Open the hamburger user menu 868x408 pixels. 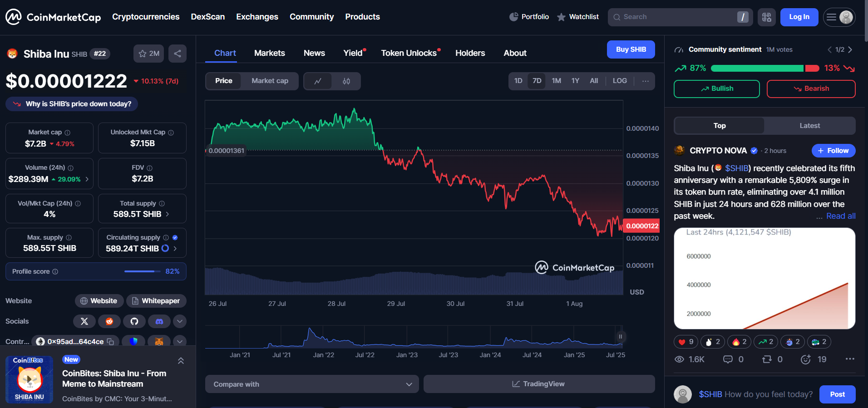pyautogui.click(x=839, y=17)
